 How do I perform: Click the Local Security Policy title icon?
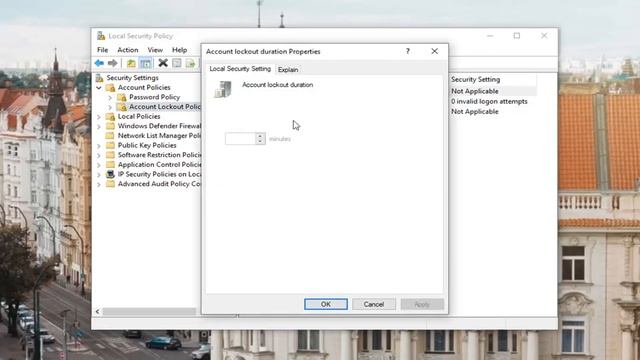[101, 36]
